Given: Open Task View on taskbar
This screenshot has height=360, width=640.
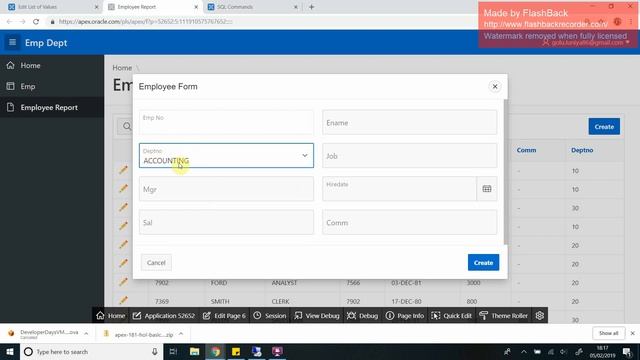Looking at the screenshot, I should [173, 351].
